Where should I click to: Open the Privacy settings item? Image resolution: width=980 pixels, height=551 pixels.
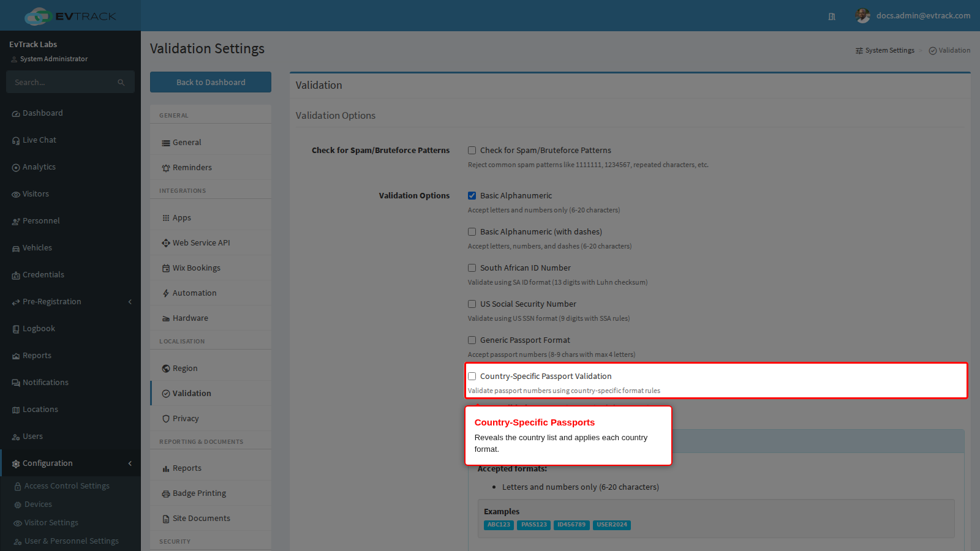point(211,419)
